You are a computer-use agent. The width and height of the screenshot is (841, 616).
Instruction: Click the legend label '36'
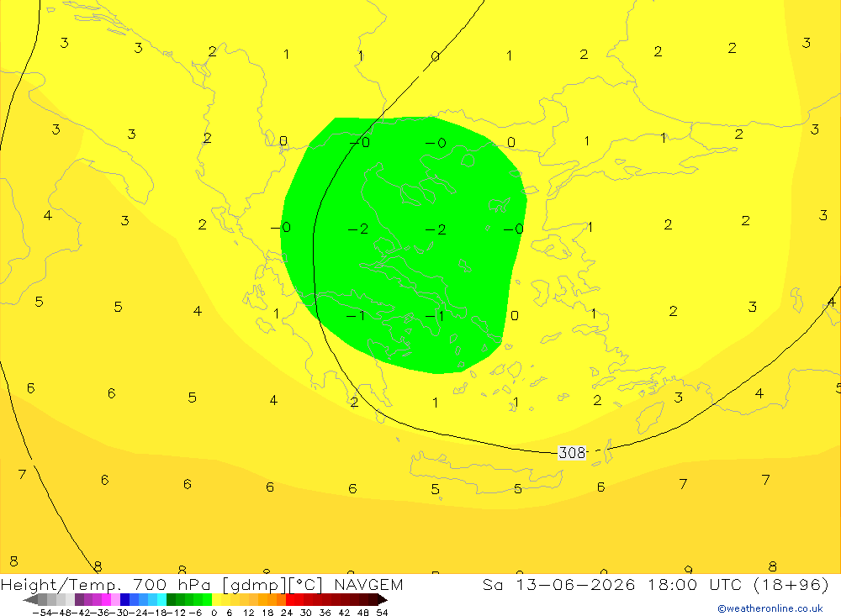point(325,613)
